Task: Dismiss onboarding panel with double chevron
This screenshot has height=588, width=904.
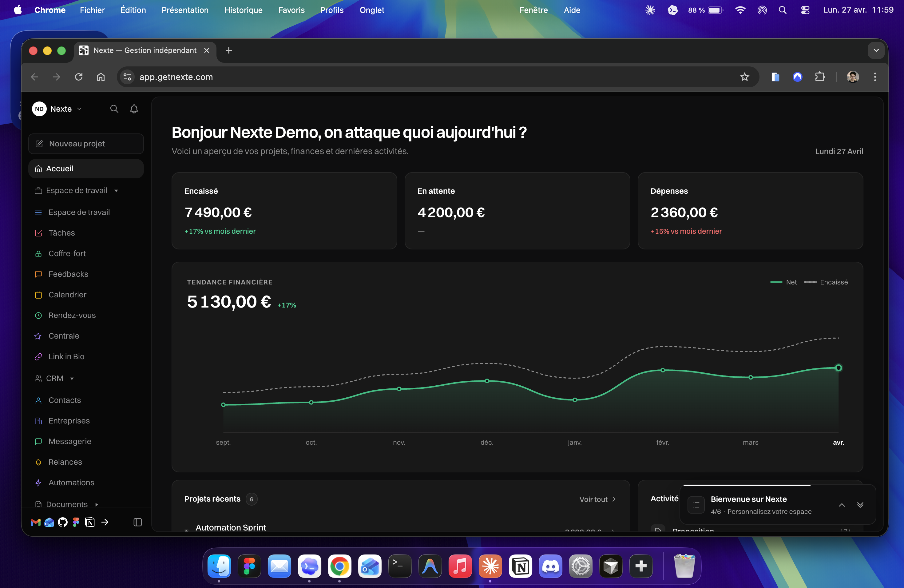Action: coord(860,505)
